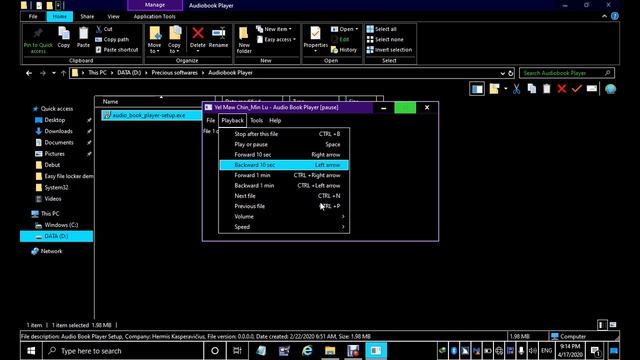Open Documents in the sidebar
The width and height of the screenshot is (640, 360).
click(59, 142)
